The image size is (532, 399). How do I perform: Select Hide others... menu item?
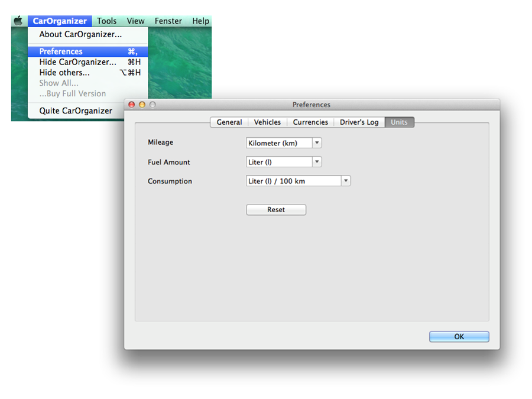coord(64,73)
